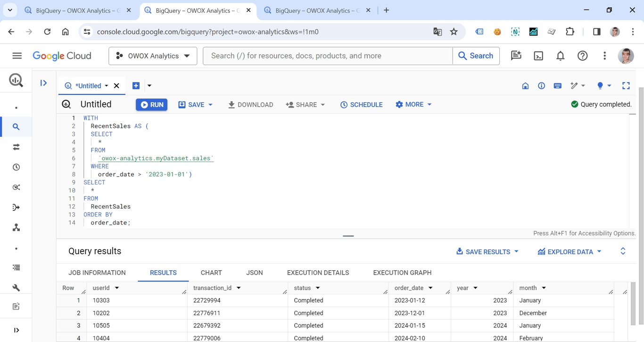This screenshot has height=342, width=644.
Task: Open the lightbulb suggestions menu
Action: (x=604, y=86)
